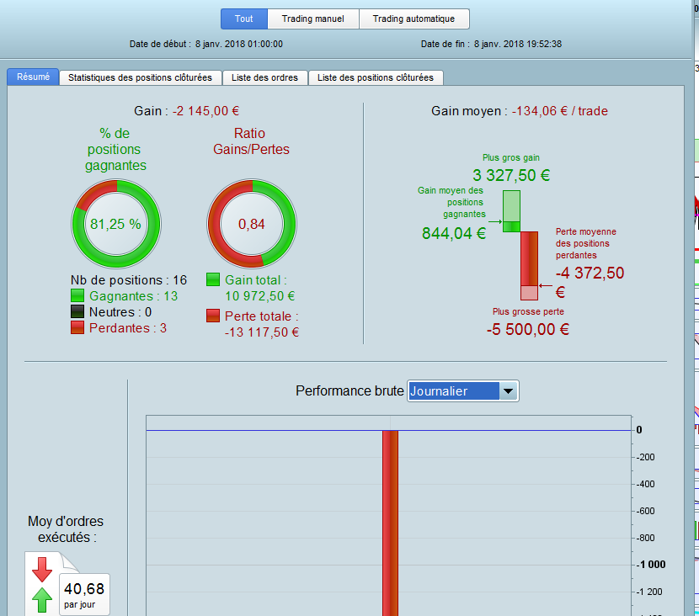The height and width of the screenshot is (616, 699).
Task: Open the Résumé tab
Action: click(33, 77)
